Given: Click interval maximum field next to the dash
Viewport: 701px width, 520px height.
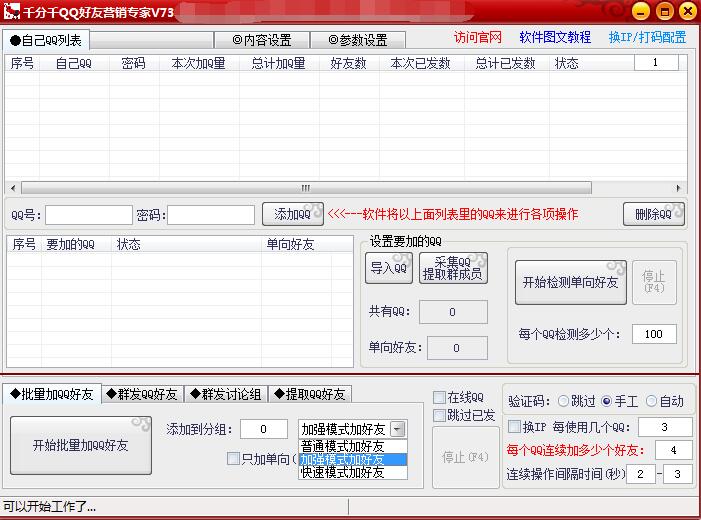Looking at the screenshot, I should tap(677, 474).
